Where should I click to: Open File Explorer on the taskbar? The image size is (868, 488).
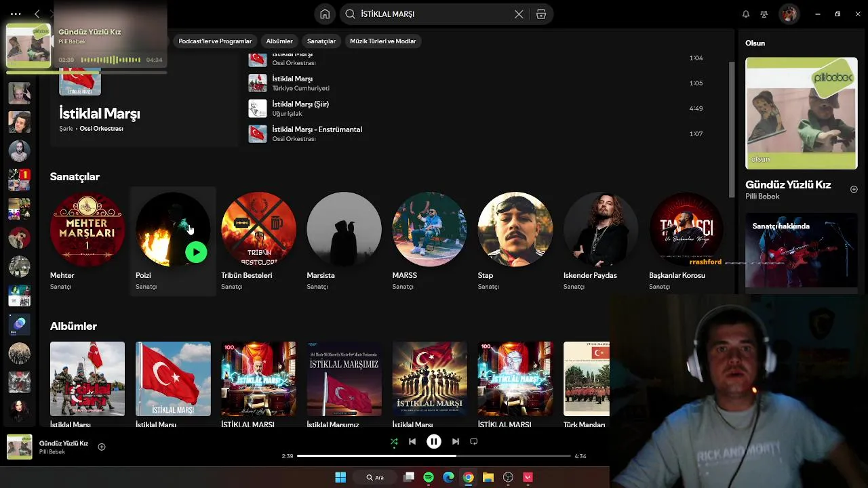tap(488, 477)
